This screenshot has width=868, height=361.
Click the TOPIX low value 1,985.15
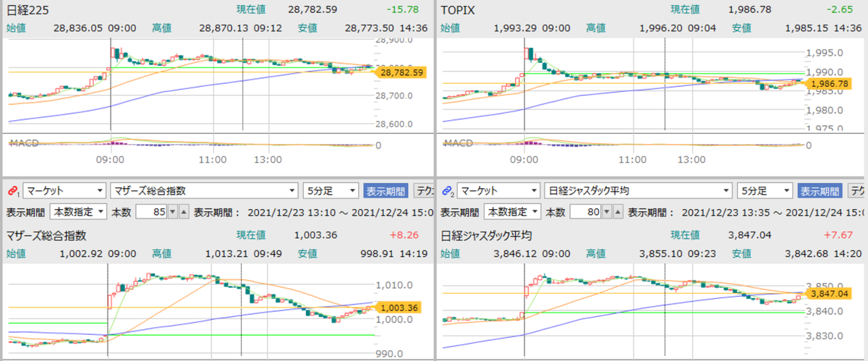click(x=807, y=28)
